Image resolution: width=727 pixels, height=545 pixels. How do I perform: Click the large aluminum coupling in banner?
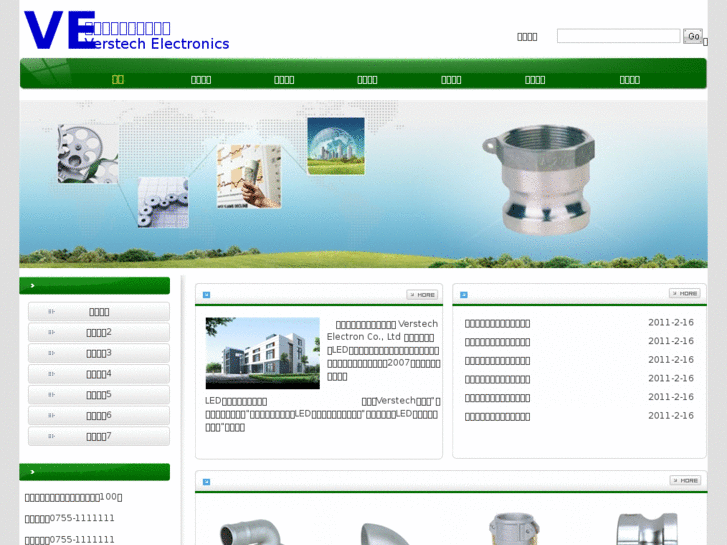click(539, 179)
